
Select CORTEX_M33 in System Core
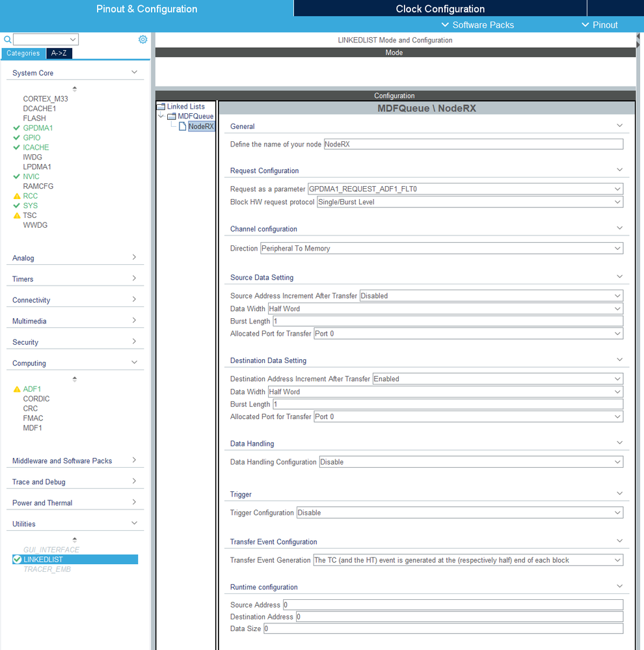[46, 99]
